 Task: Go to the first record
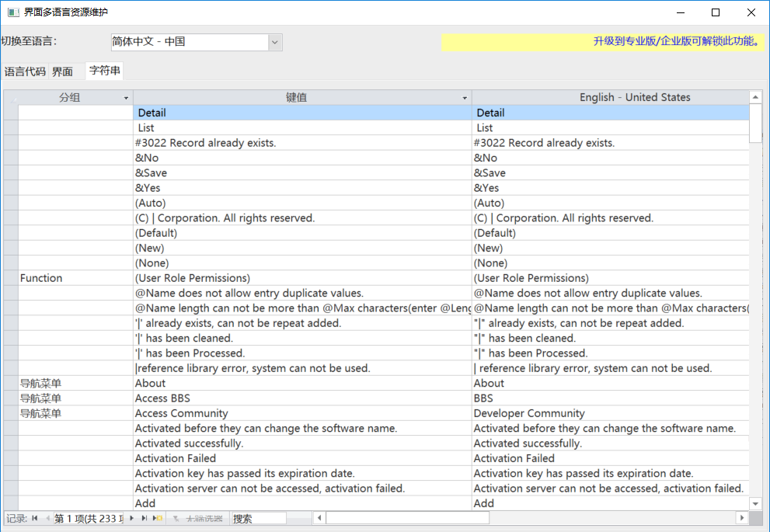(35, 518)
